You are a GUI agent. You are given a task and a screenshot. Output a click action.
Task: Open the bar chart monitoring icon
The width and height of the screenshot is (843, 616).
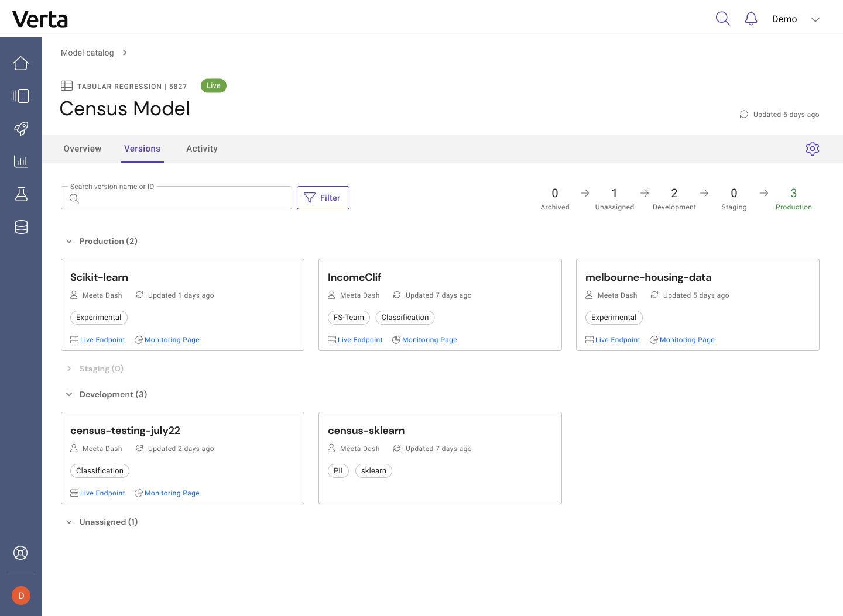(x=21, y=161)
